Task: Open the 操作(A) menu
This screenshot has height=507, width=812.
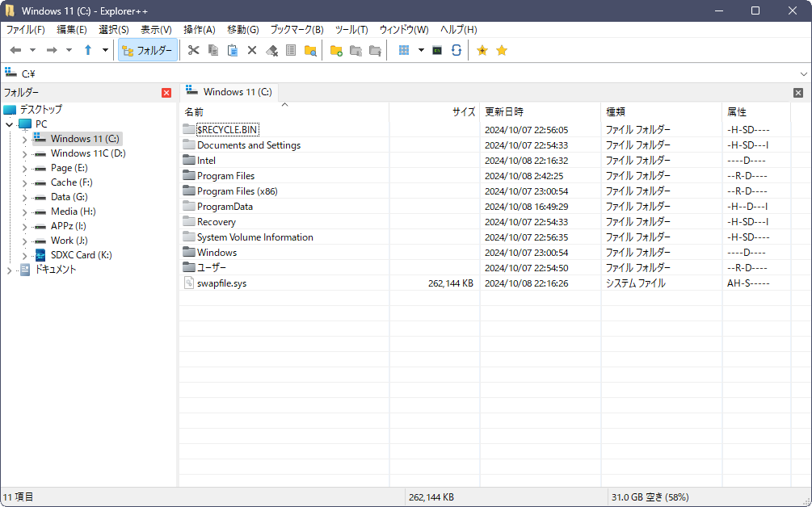Action: (x=200, y=30)
